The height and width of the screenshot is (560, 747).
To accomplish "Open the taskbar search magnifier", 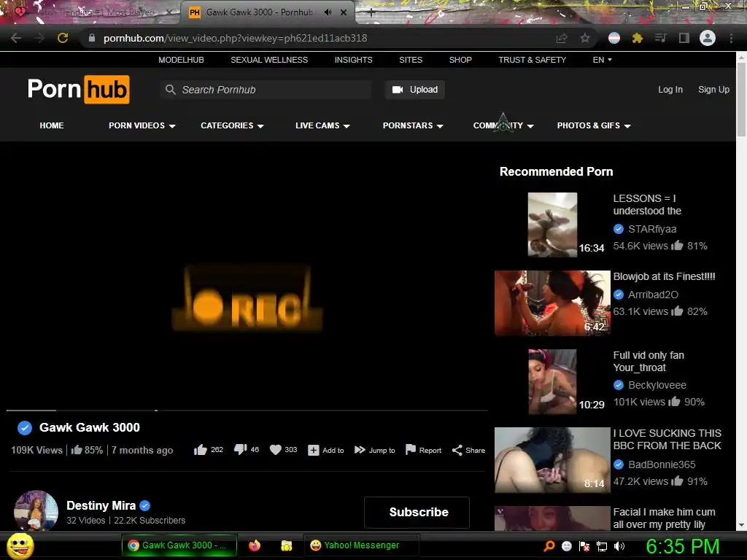I will (549, 545).
